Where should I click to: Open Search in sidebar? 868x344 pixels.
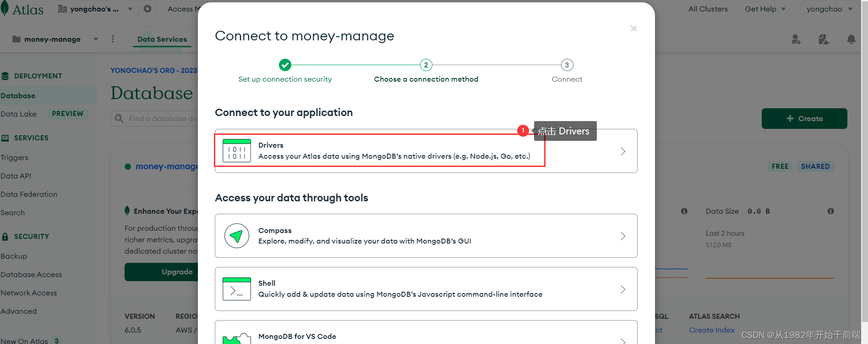[x=12, y=212]
